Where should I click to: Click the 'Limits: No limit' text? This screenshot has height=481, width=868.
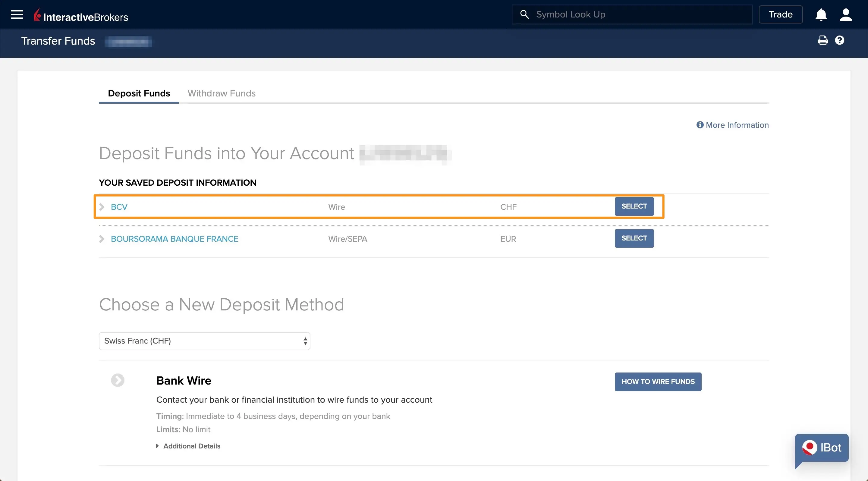[x=183, y=429]
